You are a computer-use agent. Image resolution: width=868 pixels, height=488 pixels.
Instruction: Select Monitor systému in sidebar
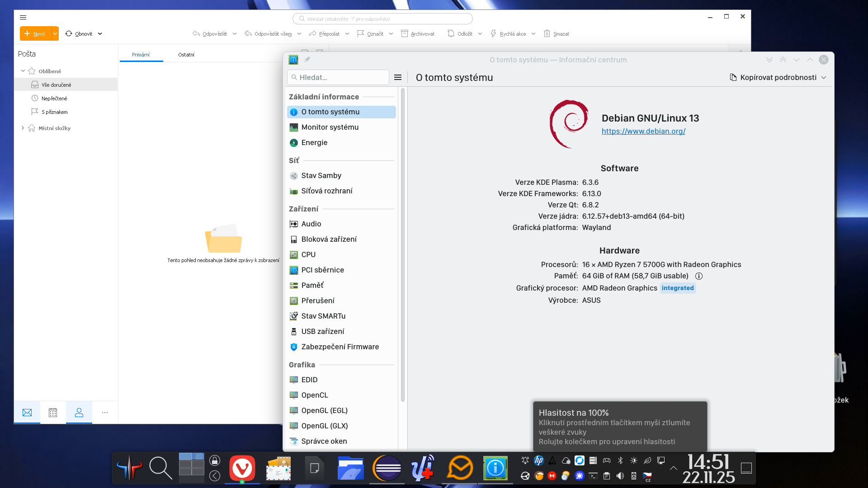point(330,127)
